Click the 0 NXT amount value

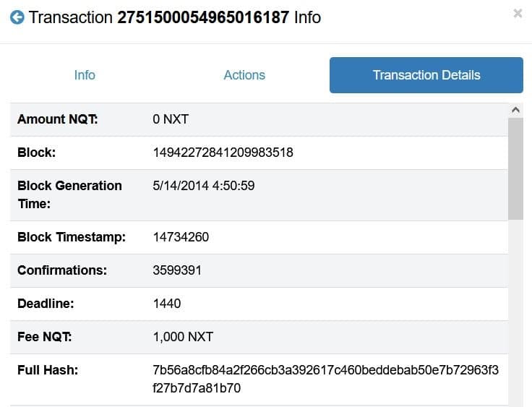pyautogui.click(x=171, y=119)
